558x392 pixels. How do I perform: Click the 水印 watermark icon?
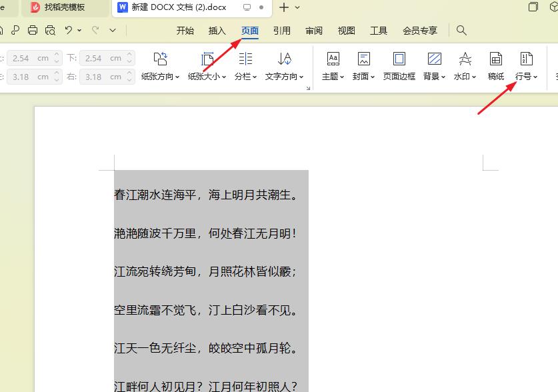(463, 60)
